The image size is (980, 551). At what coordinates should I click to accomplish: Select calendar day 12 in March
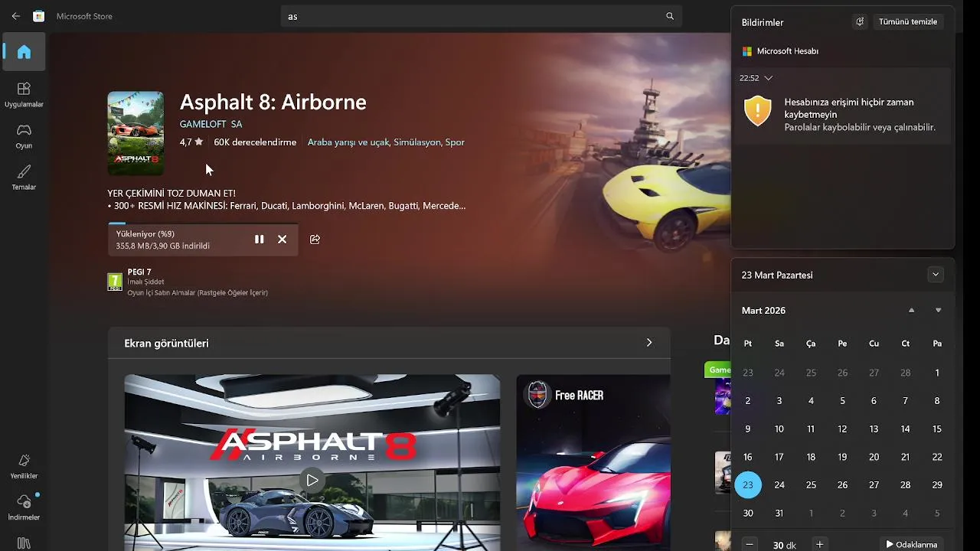(842, 429)
